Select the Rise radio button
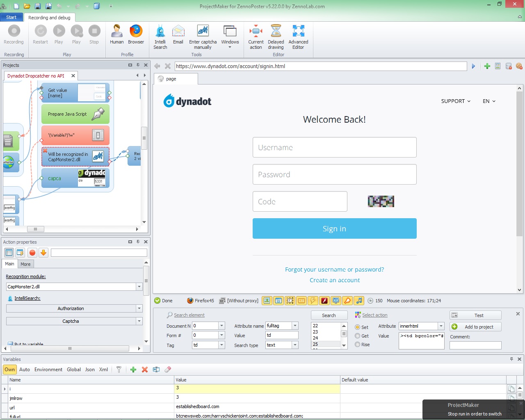 (x=358, y=345)
